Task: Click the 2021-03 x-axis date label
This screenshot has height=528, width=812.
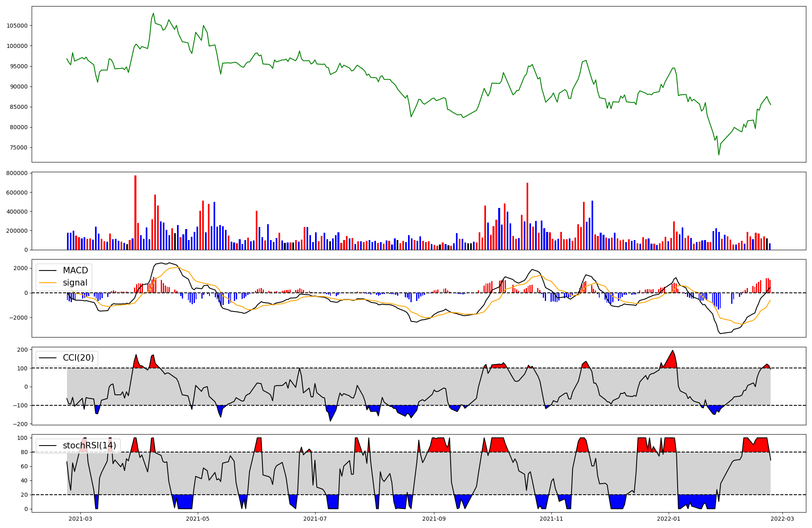Action: 80,519
